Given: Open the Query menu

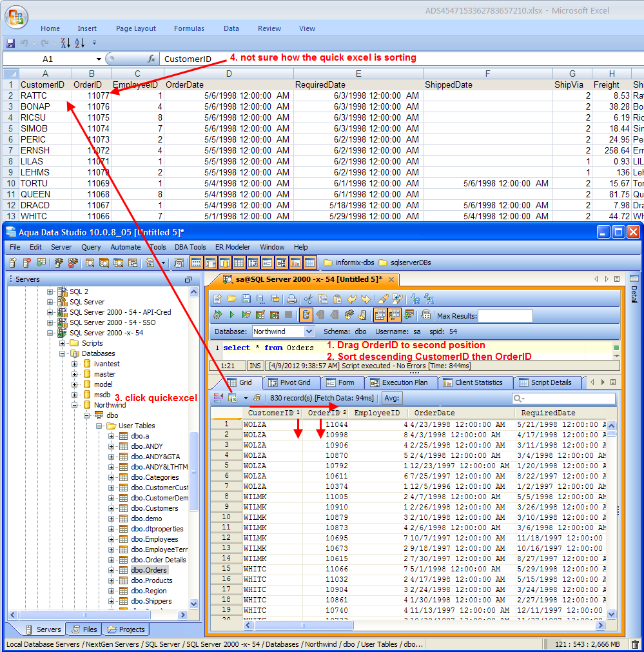Looking at the screenshot, I should pyautogui.click(x=91, y=247).
